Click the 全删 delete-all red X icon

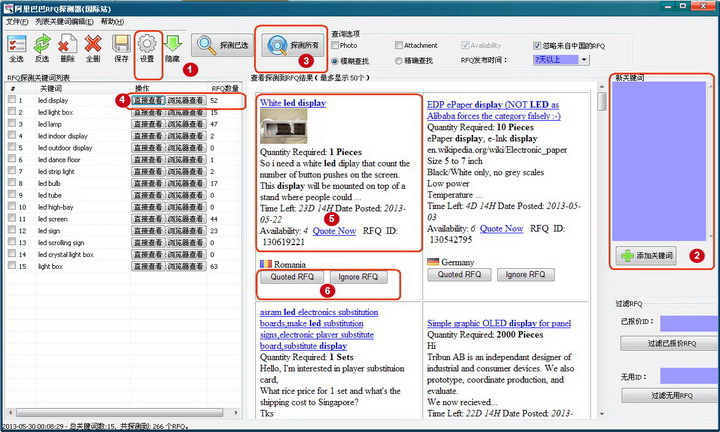click(x=93, y=48)
